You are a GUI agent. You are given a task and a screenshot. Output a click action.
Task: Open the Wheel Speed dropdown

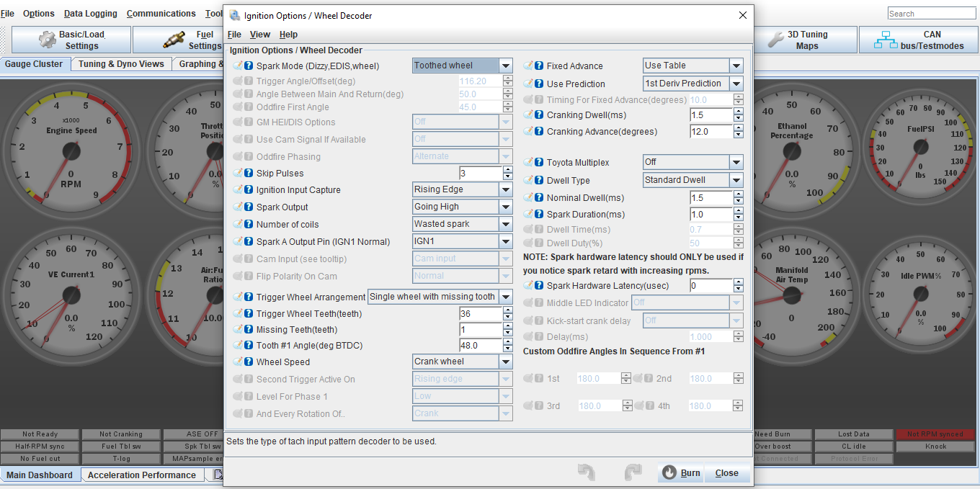pos(506,362)
